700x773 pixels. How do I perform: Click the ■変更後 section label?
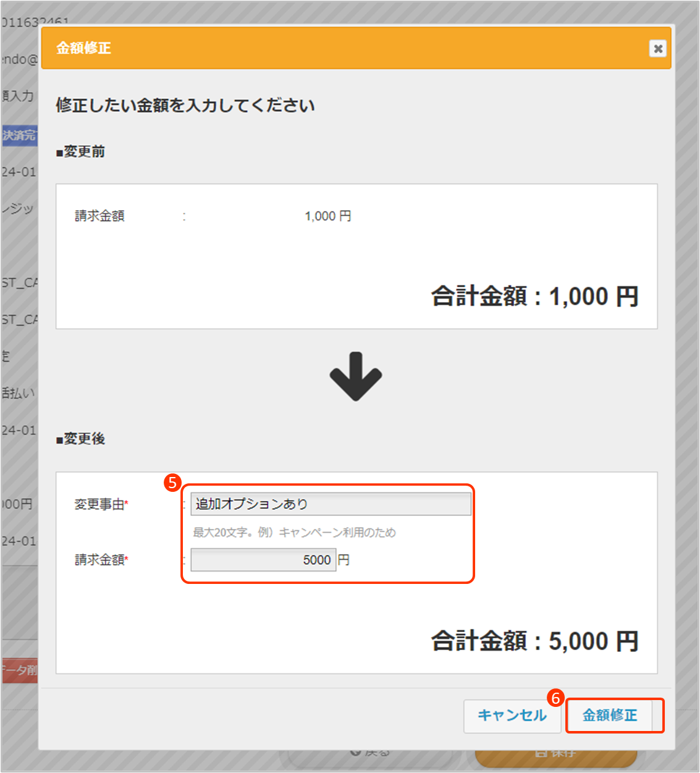pos(81,439)
